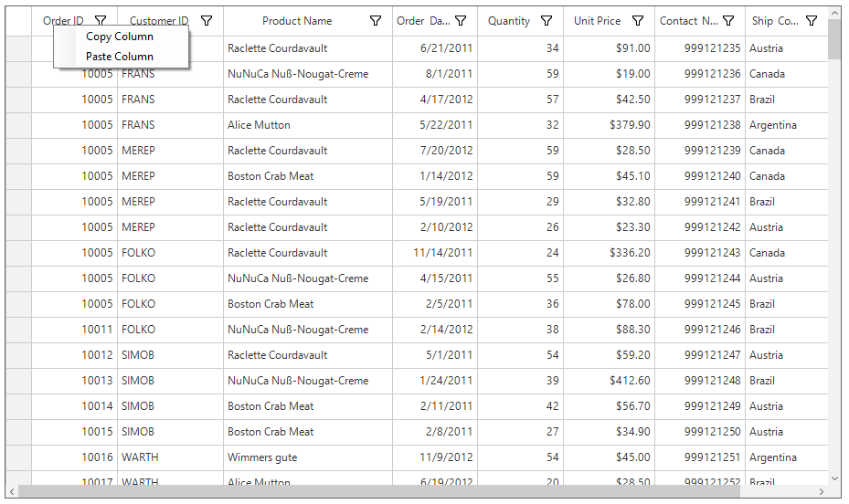Click horizontal scrollbar left arrow

(12, 491)
